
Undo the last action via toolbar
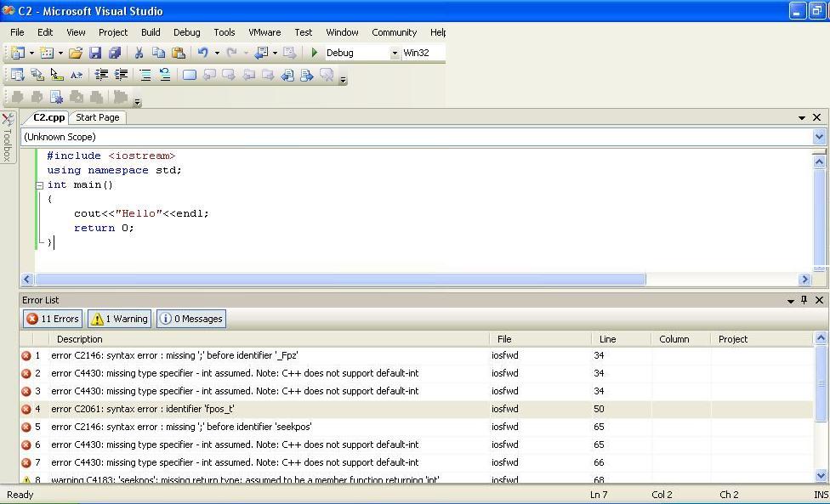202,53
